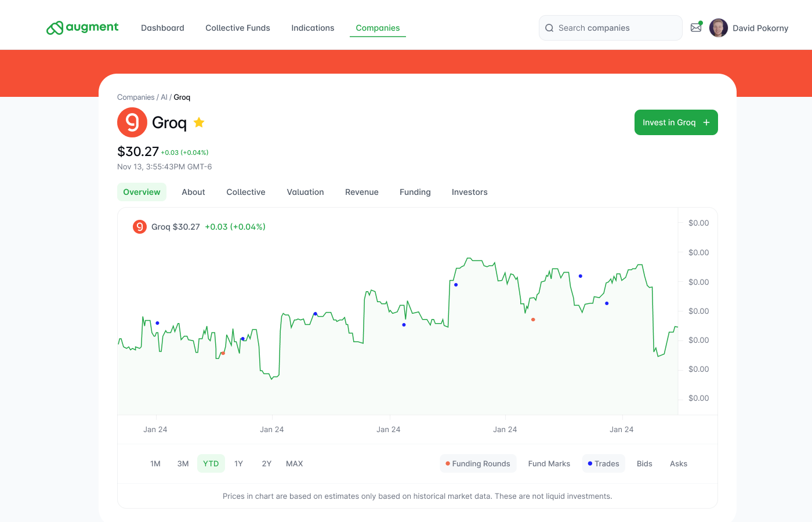Toggle Trades markers on chart

pos(604,463)
